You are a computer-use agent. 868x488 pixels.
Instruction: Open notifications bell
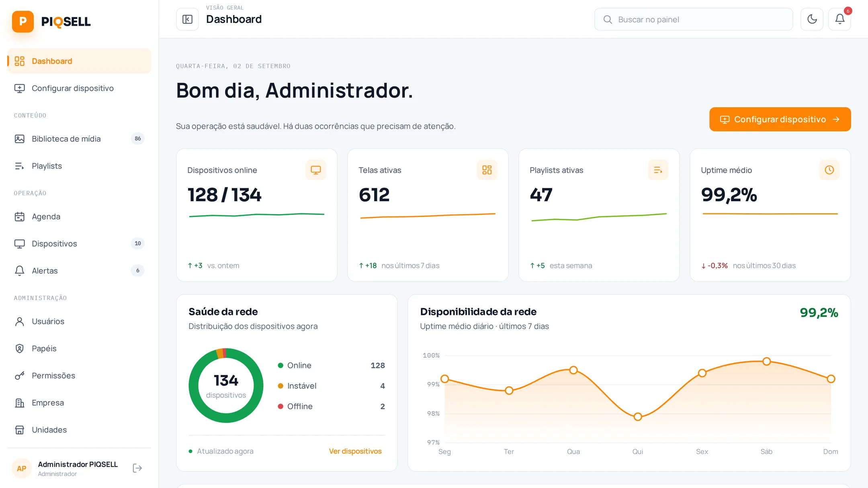click(x=839, y=19)
